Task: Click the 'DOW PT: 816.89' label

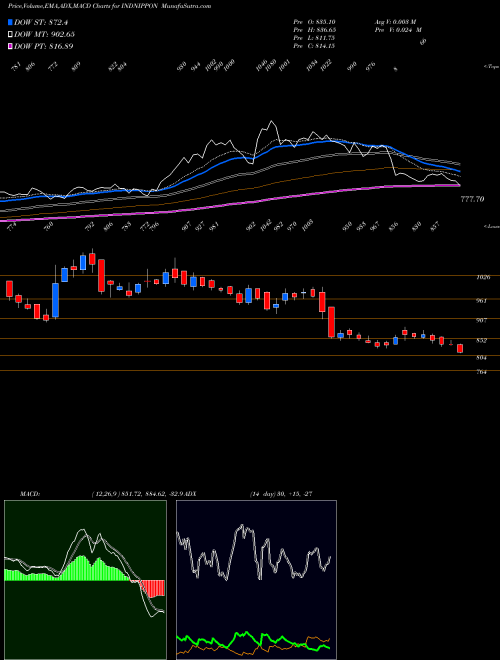Action: [x=44, y=46]
